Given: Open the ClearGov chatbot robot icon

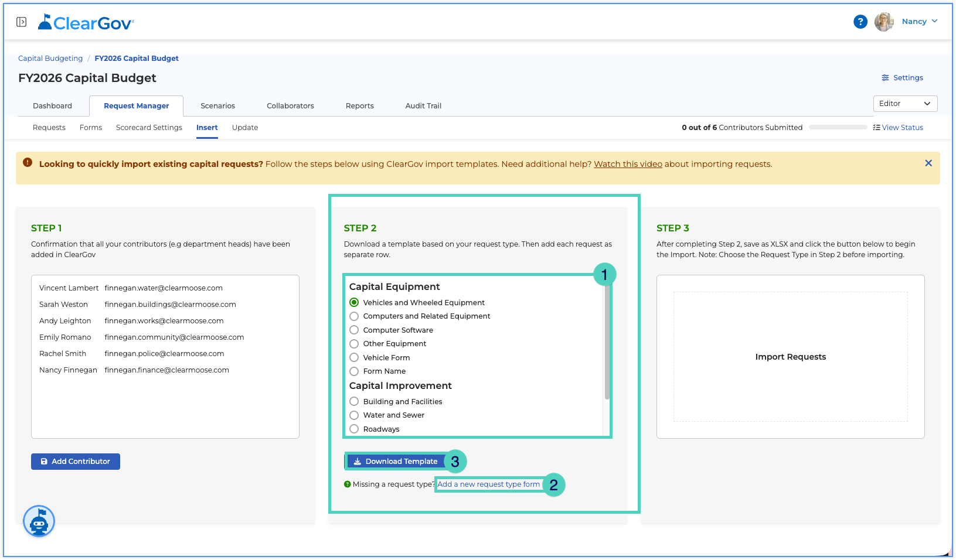Looking at the screenshot, I should 39,521.
